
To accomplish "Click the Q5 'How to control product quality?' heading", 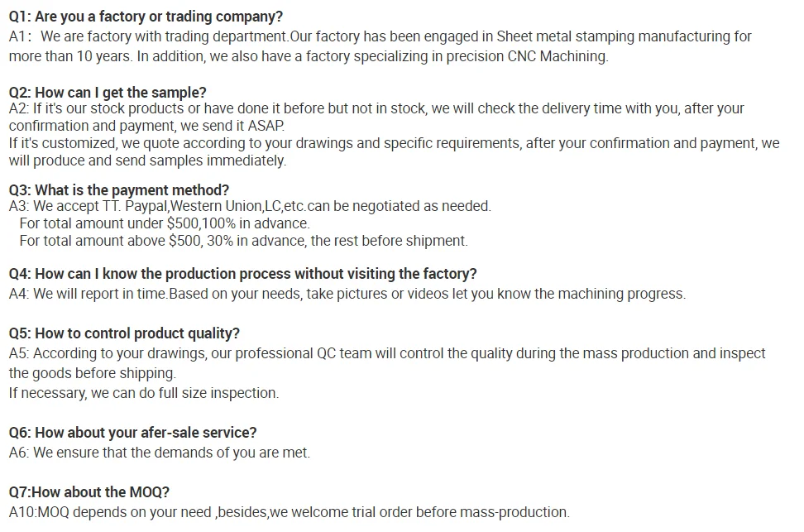I will click(x=124, y=333).
